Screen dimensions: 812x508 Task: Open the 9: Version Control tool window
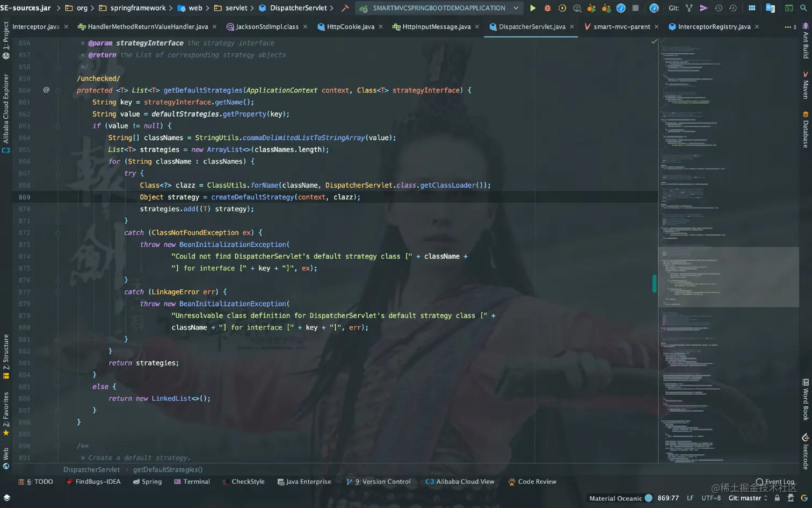pyautogui.click(x=378, y=482)
